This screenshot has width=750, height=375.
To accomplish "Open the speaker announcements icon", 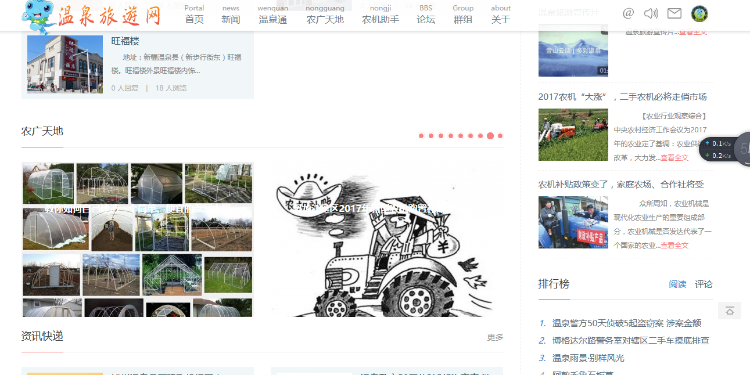I will click(651, 13).
